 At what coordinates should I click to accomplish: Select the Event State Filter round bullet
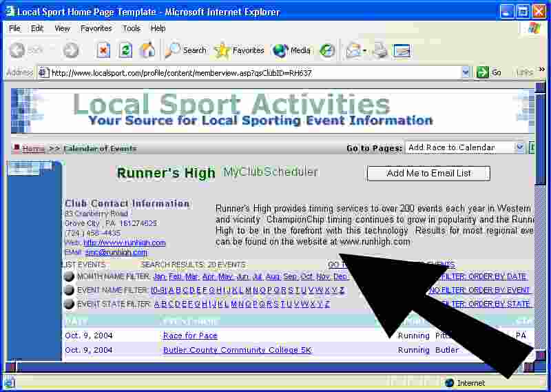click(x=70, y=304)
